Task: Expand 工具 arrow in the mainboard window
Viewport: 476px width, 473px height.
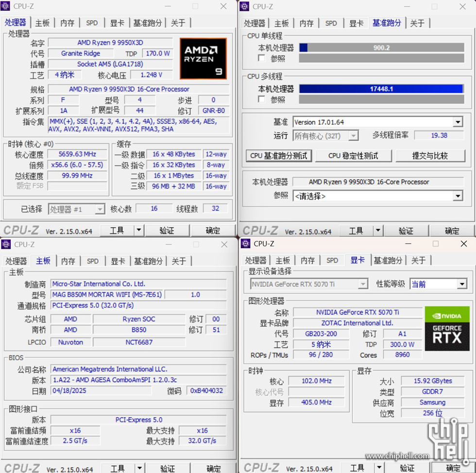Action: 140,469
